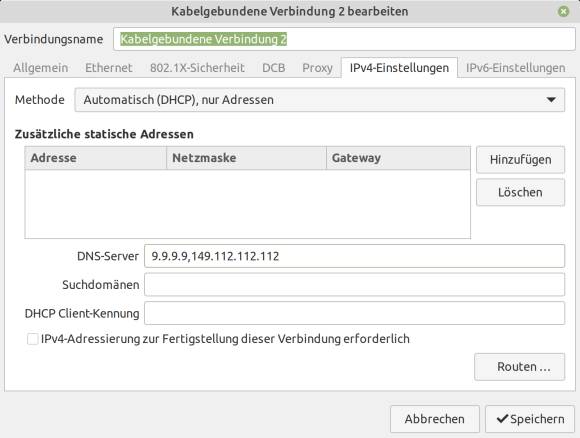Click the Adresse column header
The image size is (580, 438).
pos(96,158)
